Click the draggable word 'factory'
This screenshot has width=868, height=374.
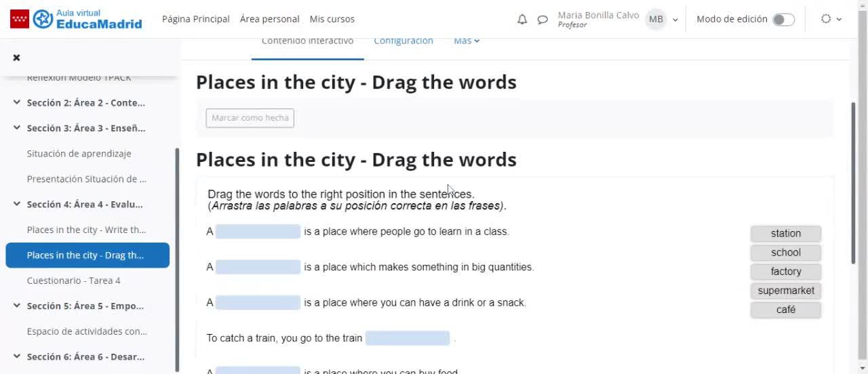786,272
